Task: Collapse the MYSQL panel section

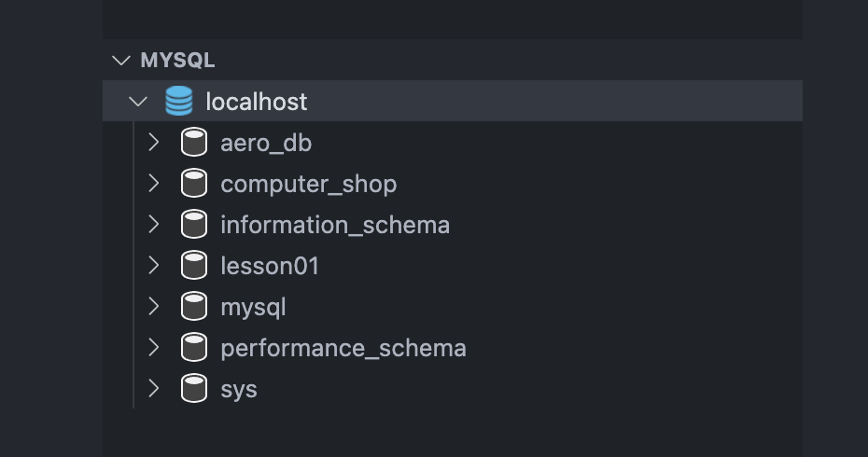Action: click(x=120, y=61)
